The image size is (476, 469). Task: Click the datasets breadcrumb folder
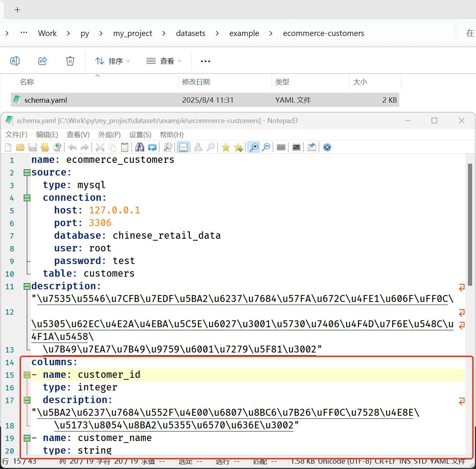191,33
